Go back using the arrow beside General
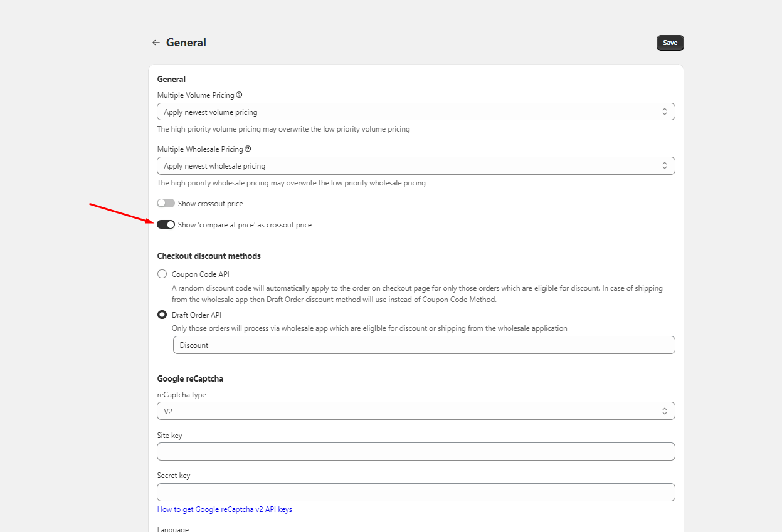Screen dimensions: 782x532 (156, 43)
